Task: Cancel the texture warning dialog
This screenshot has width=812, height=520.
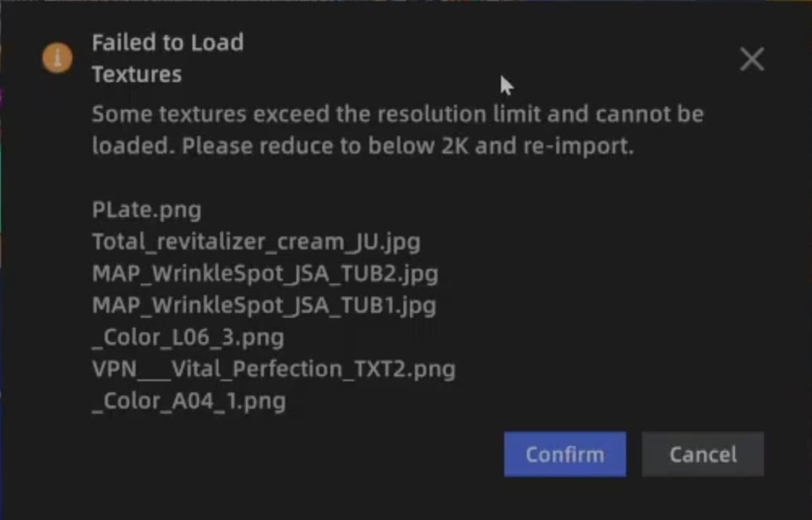Action: click(702, 454)
